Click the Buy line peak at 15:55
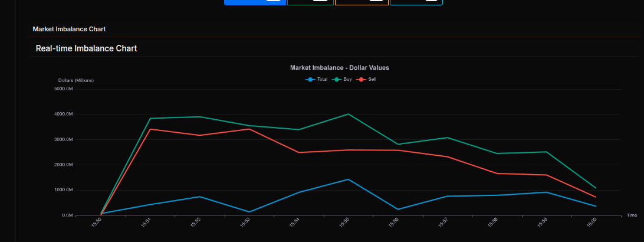Screen dimensions: 644x242 [x=349, y=114]
